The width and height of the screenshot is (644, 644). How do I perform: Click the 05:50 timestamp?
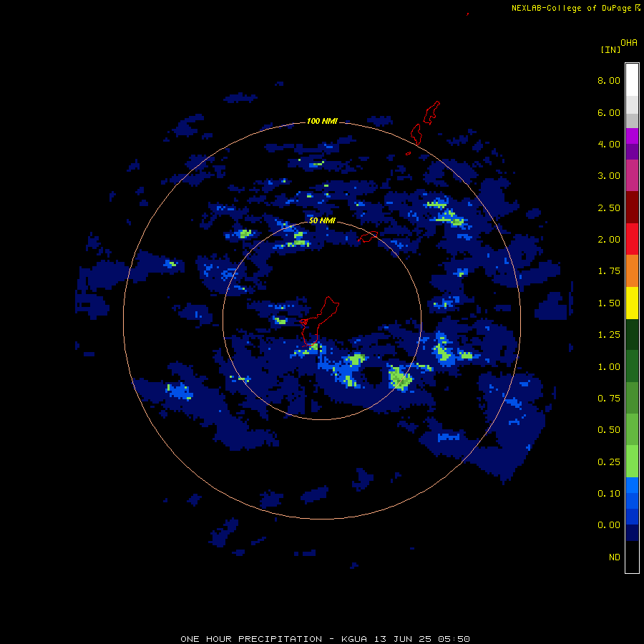pyautogui.click(x=454, y=639)
